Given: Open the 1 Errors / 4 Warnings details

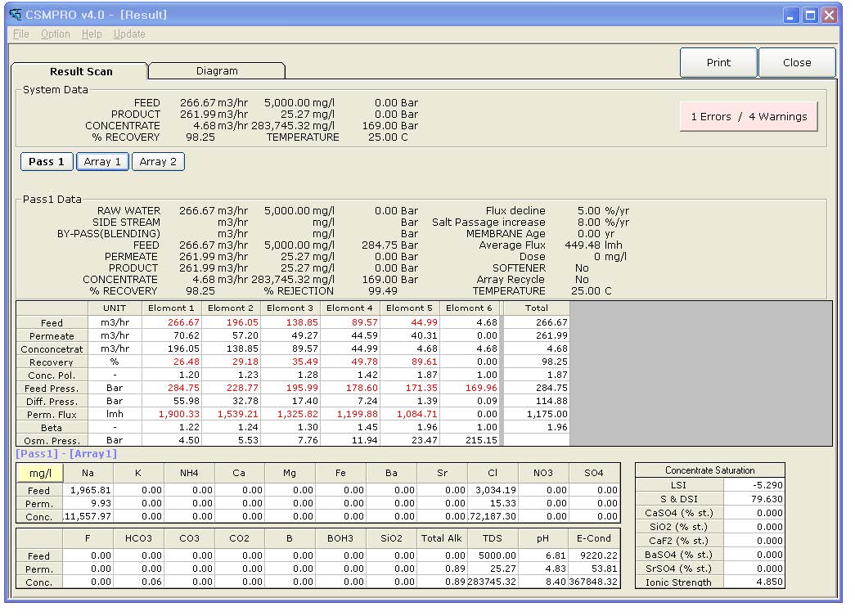Looking at the screenshot, I should pyautogui.click(x=747, y=116).
